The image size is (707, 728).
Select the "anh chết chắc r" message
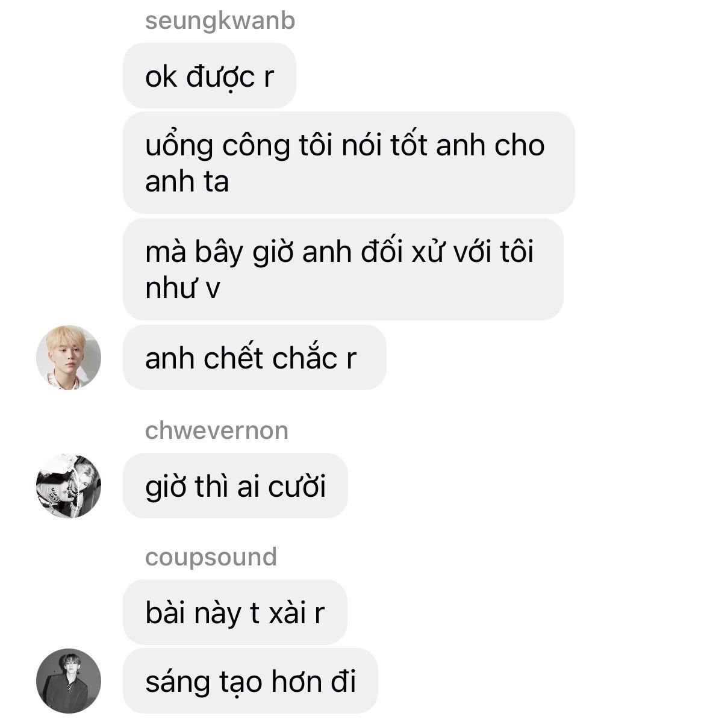(254, 358)
